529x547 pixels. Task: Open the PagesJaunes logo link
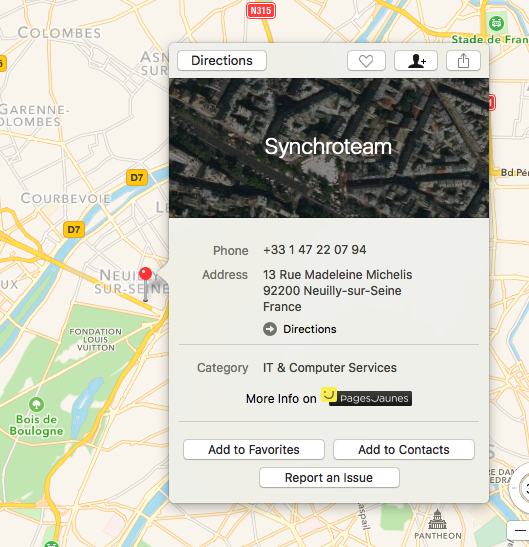[x=366, y=397]
